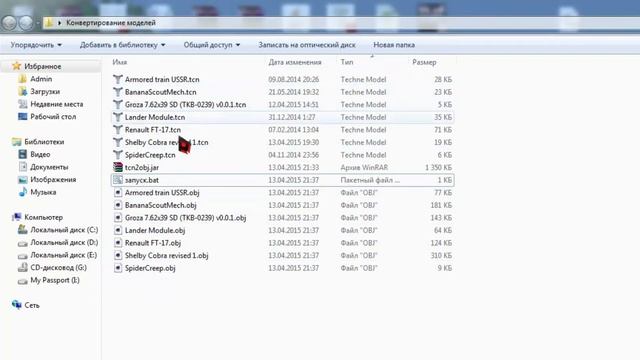Screen dimensions: 640x360
Task: Click the Lander Module.tcn Techne icon
Action: [x=118, y=117]
